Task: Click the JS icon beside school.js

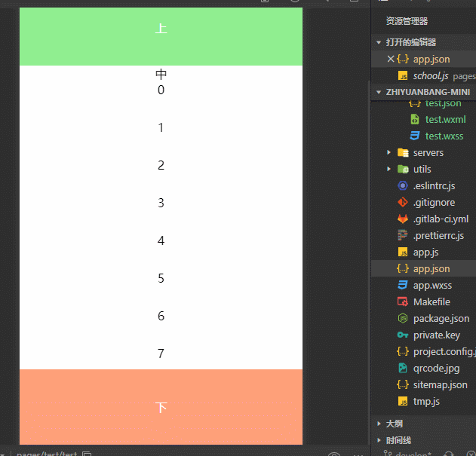Action: click(403, 75)
